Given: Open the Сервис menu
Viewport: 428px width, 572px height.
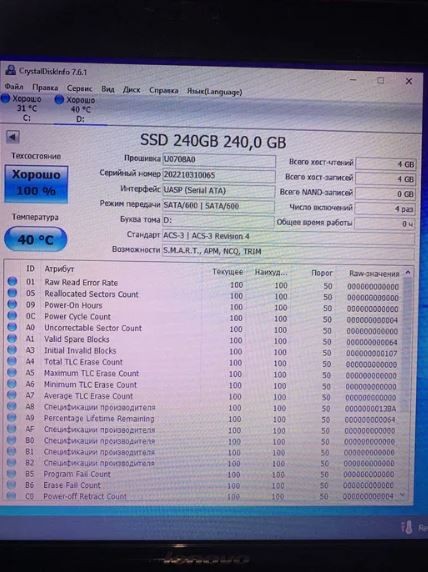Looking at the screenshot, I should [x=80, y=88].
